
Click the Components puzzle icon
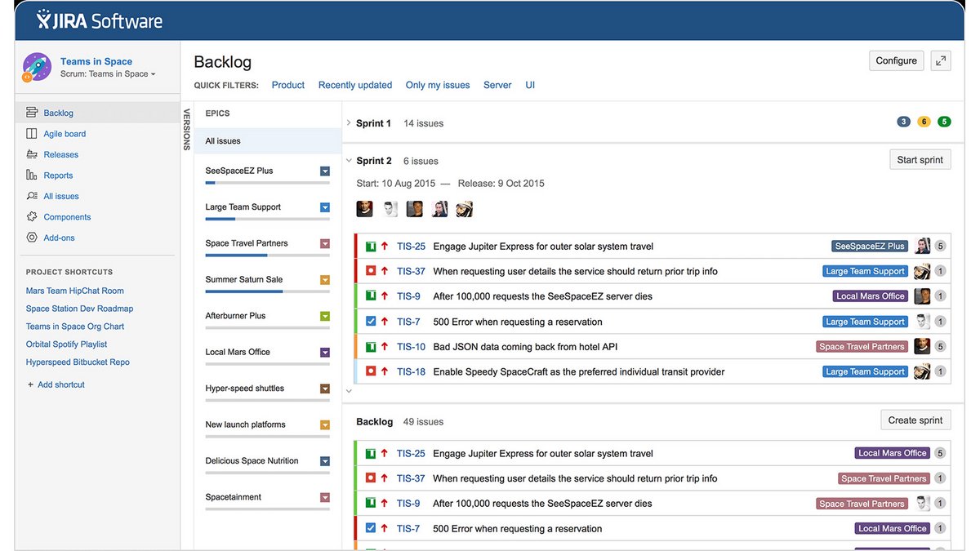(x=32, y=217)
